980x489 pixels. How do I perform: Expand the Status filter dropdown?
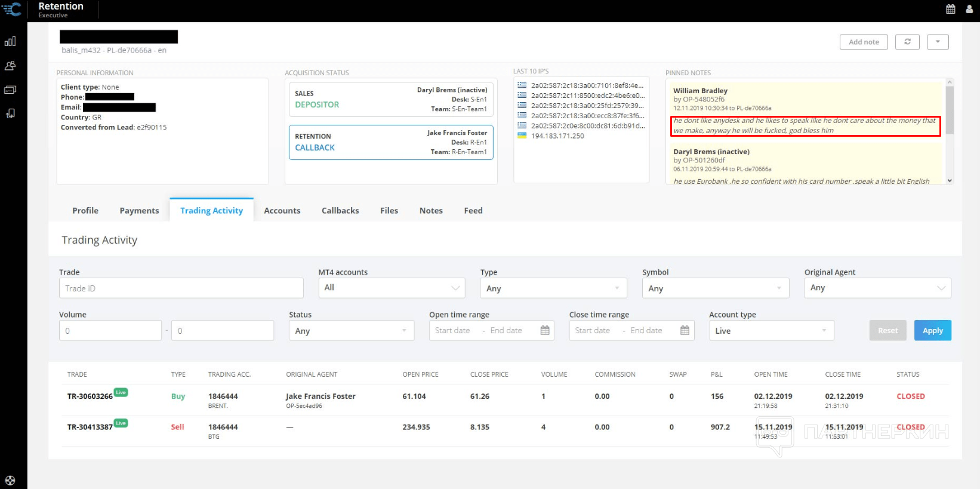352,330
